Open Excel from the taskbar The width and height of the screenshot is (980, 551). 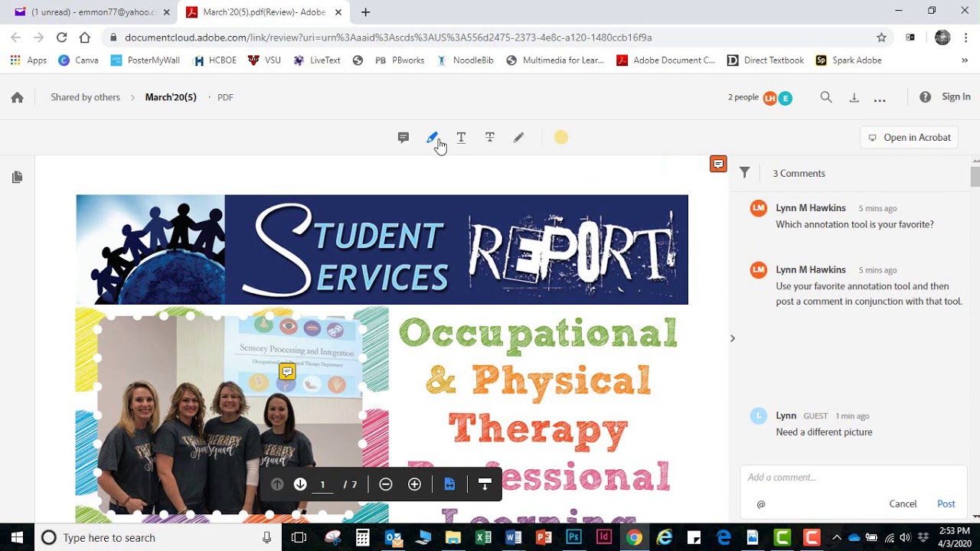pos(483,537)
